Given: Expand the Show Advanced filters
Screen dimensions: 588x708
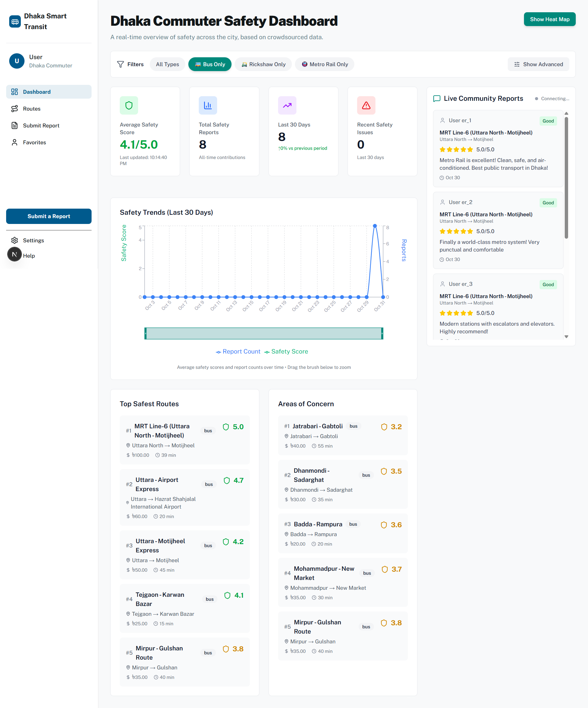Looking at the screenshot, I should click(x=538, y=64).
